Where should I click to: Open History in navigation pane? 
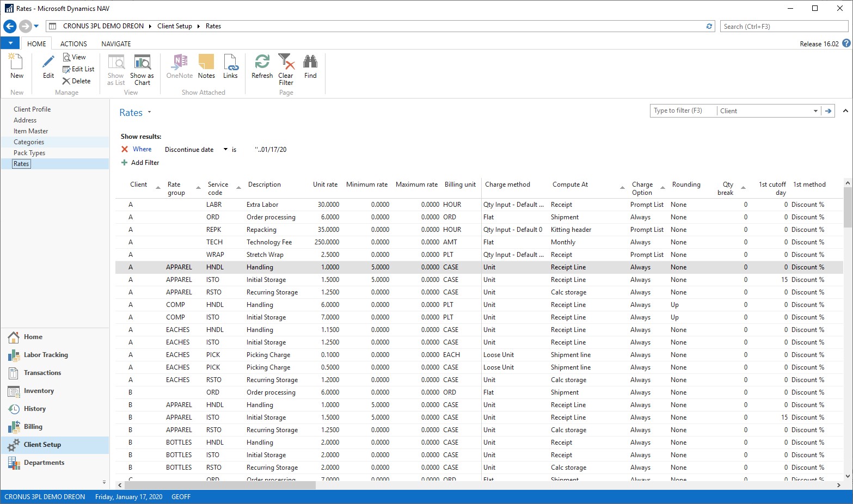[x=55, y=409]
